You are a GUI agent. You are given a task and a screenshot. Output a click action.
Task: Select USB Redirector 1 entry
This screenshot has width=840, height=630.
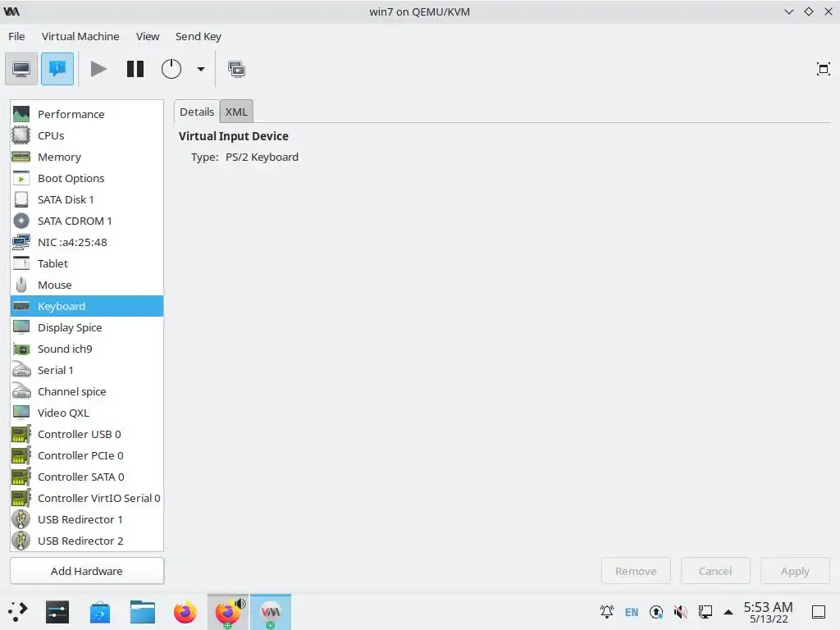pyautogui.click(x=87, y=519)
